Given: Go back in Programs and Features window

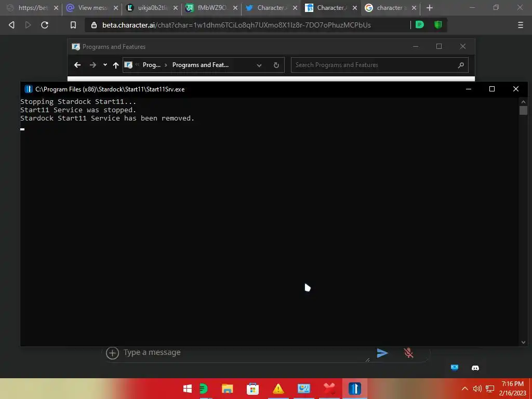Looking at the screenshot, I should [x=77, y=65].
